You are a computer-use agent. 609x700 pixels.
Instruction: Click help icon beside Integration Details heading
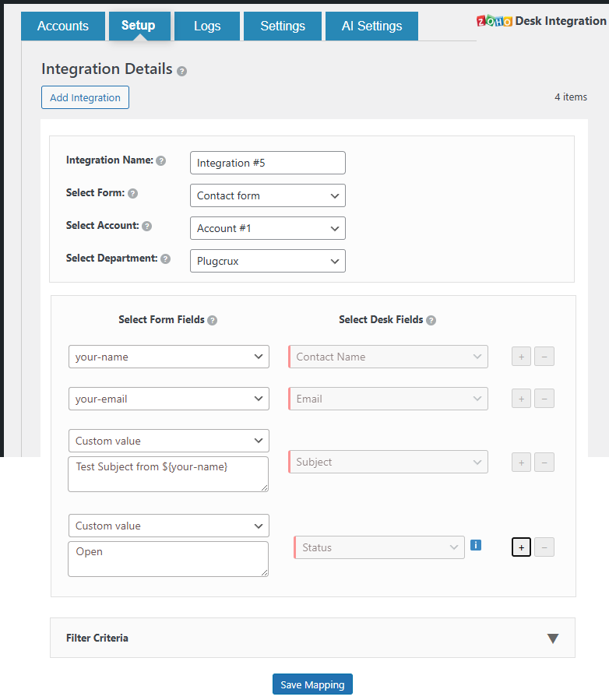[x=181, y=71]
